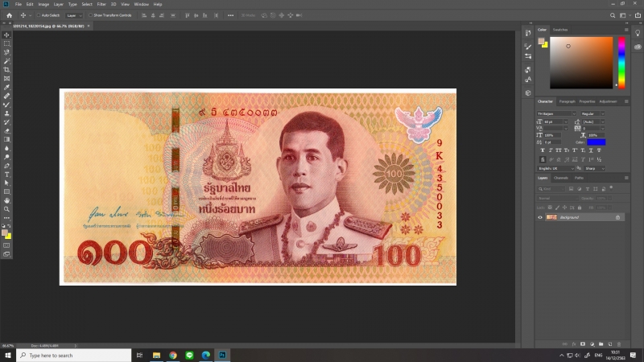This screenshot has width=644, height=362.
Task: Switch to the Swatches tab
Action: (560, 30)
